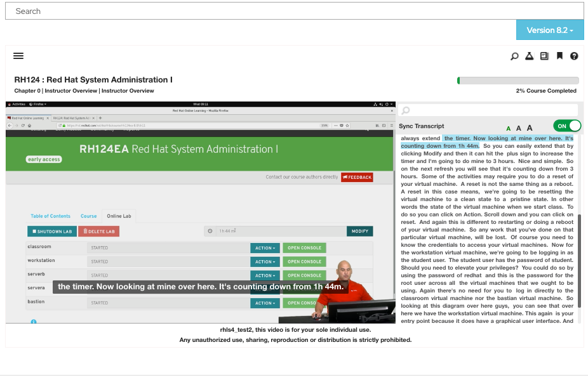The width and height of the screenshot is (588, 380).
Task: Open the hamburger navigation menu
Action: click(18, 56)
